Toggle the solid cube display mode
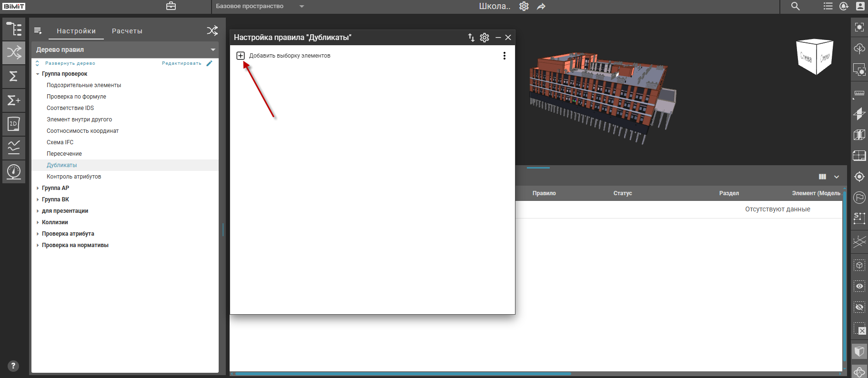This screenshot has width=868, height=378. click(x=859, y=351)
